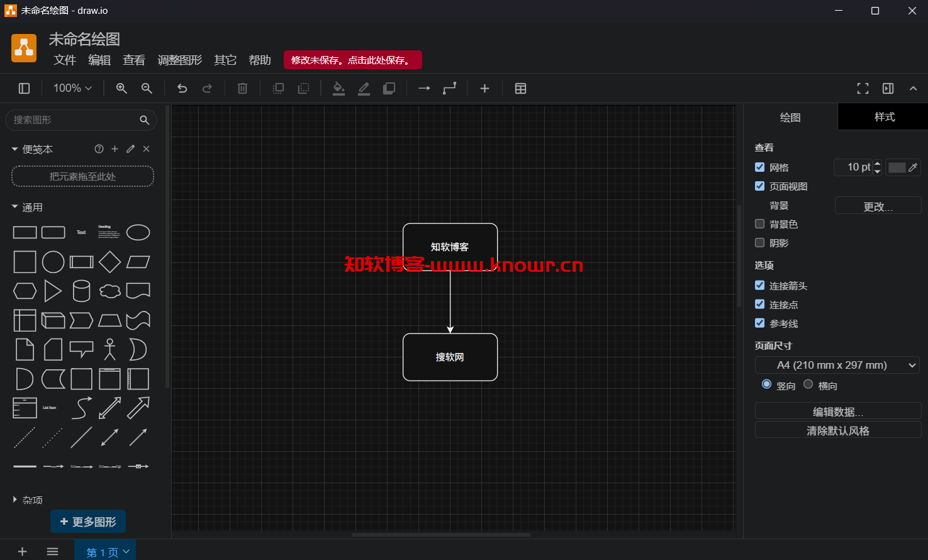Toggle the 参考线 checkbox
The width and height of the screenshot is (928, 560).
point(759,323)
